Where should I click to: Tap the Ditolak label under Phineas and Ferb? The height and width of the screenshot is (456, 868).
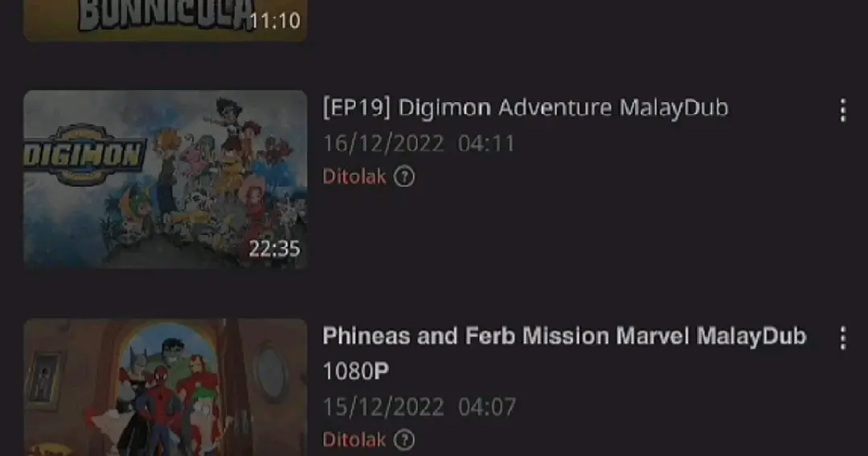(354, 440)
